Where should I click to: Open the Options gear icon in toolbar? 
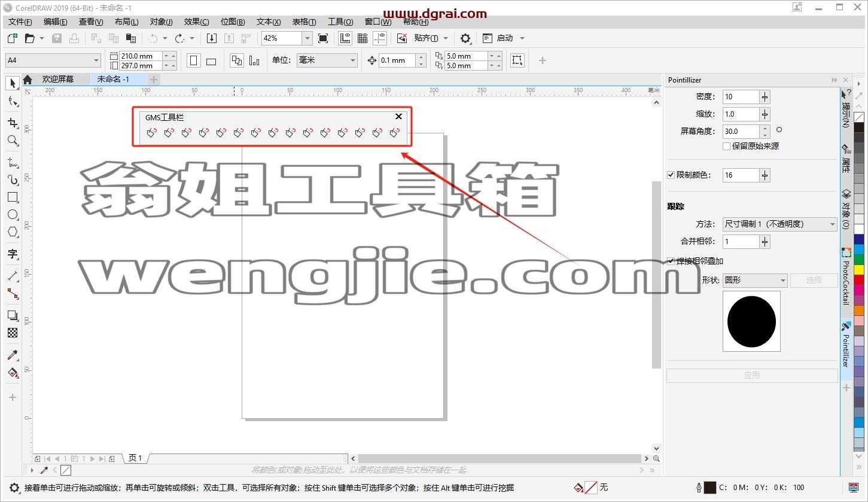pos(465,38)
